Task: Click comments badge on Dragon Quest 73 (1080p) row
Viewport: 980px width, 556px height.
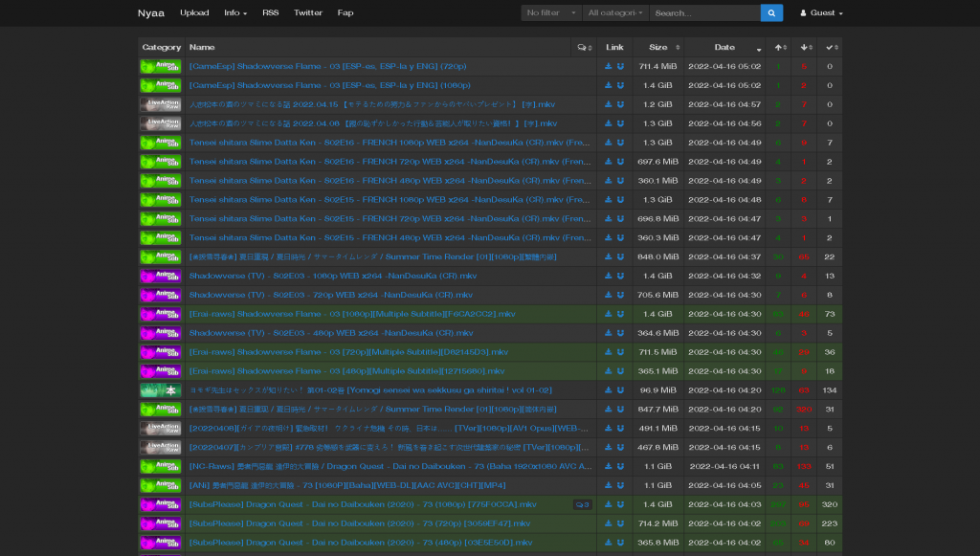Action: (582, 504)
